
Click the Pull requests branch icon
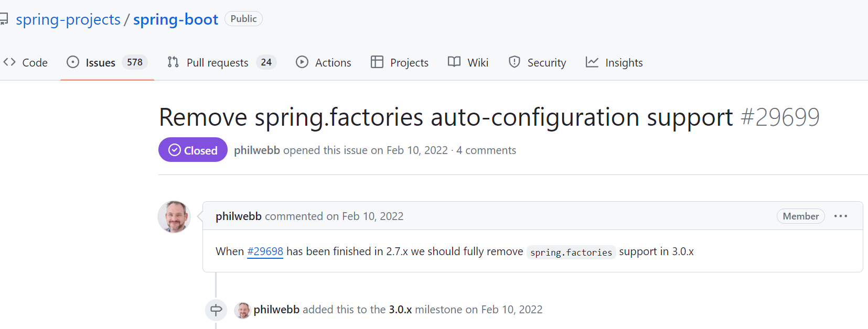tap(173, 62)
